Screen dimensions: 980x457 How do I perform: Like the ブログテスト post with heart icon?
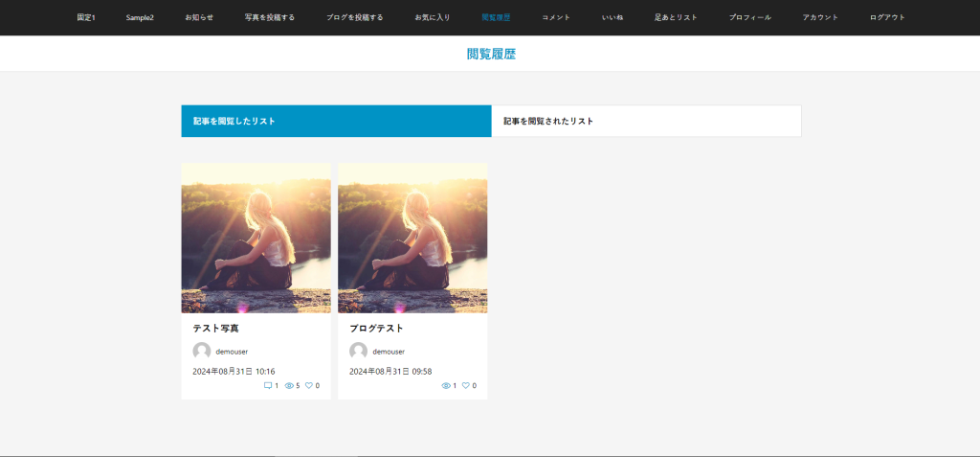[466, 385]
